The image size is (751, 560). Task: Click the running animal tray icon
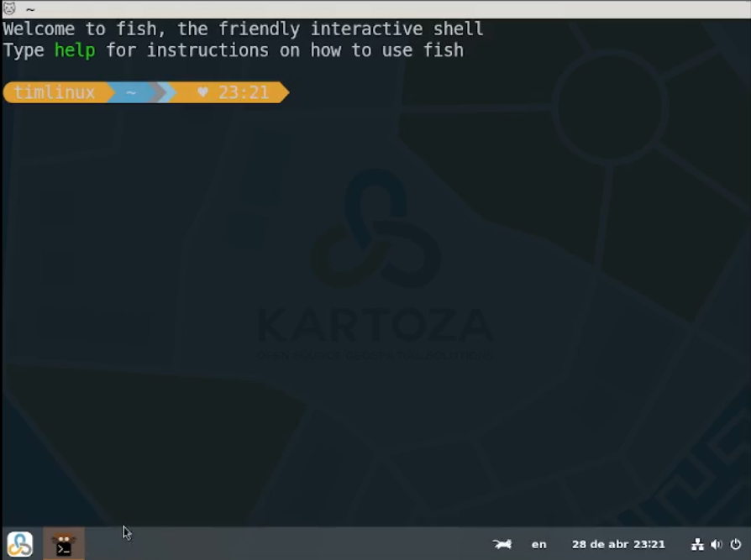click(502, 544)
